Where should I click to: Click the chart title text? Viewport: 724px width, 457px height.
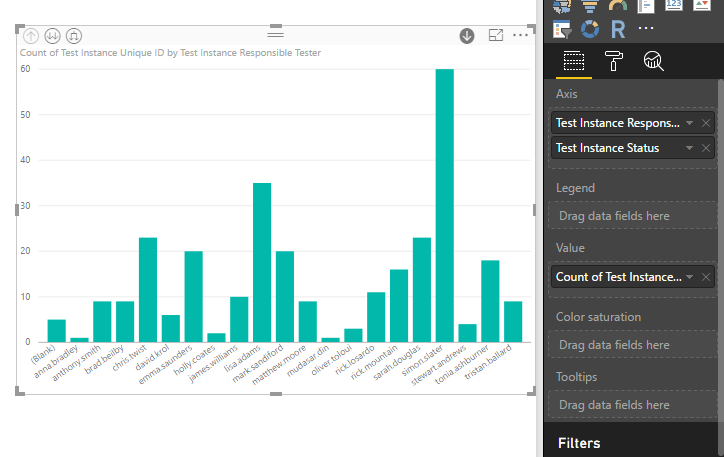[x=170, y=53]
